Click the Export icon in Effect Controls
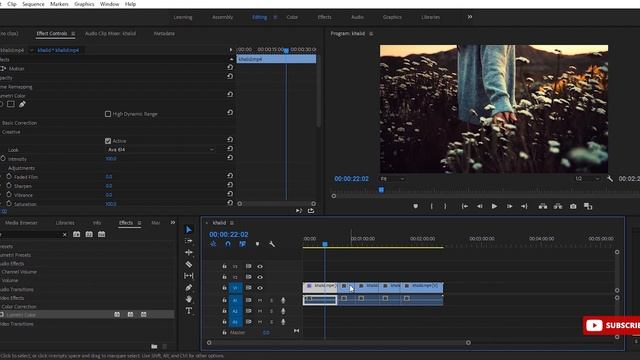The height and width of the screenshot is (360, 640). click(311, 211)
